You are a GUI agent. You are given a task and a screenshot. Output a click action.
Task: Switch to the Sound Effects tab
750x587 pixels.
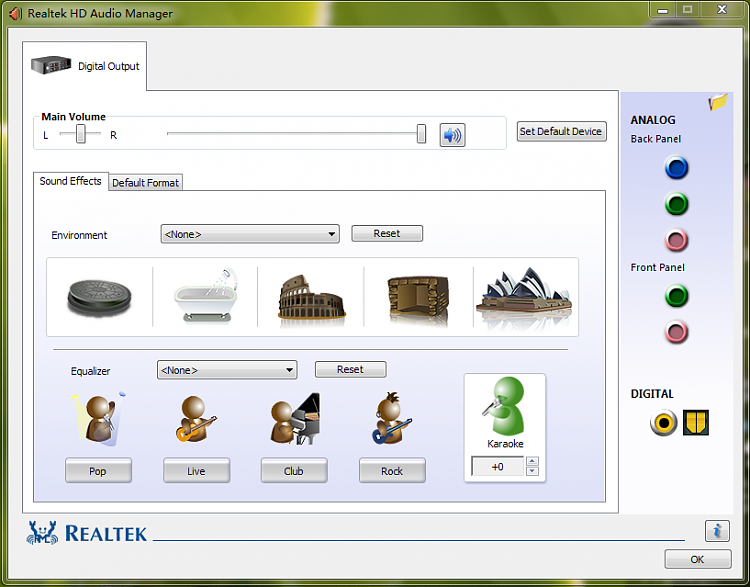pos(70,181)
